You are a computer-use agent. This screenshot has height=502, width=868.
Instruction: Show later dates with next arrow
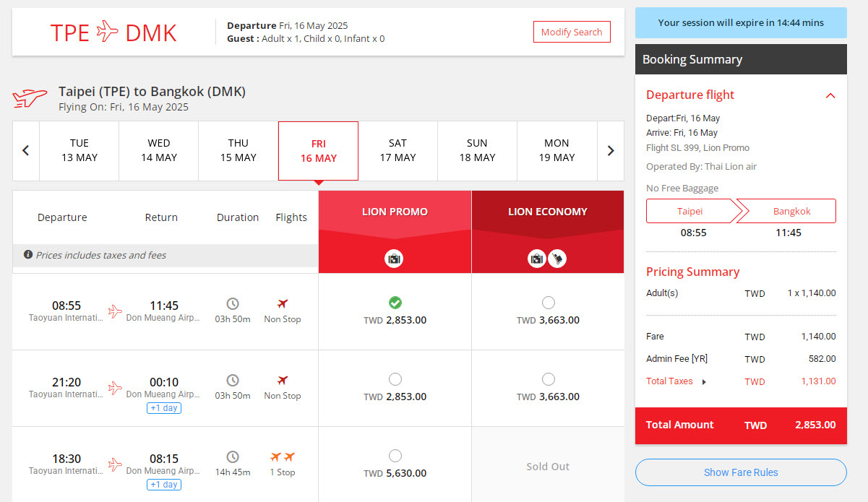pos(611,151)
